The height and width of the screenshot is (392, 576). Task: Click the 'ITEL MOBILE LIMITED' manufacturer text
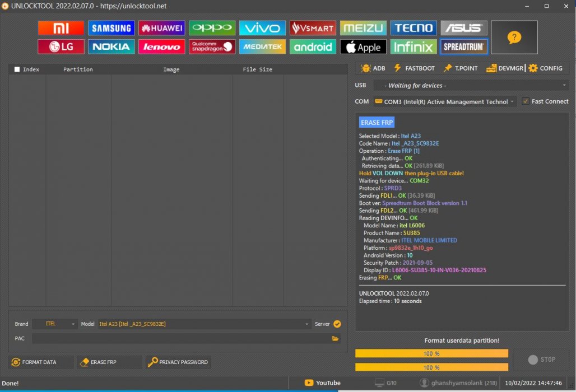[x=429, y=240]
